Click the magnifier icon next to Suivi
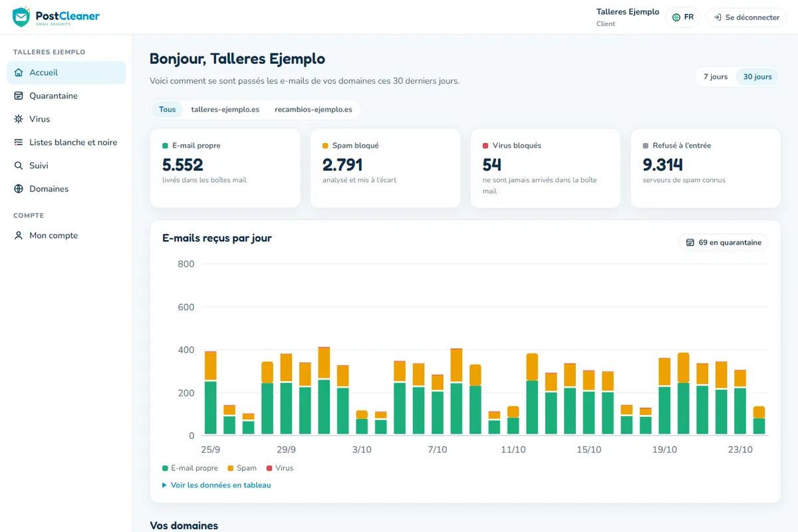The image size is (798, 532). [19, 166]
